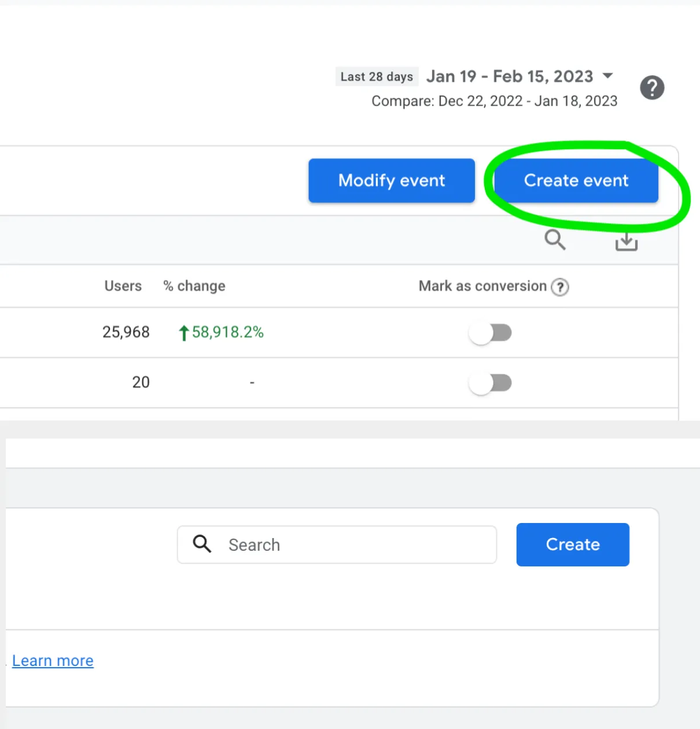The width and height of the screenshot is (700, 729).
Task: Open the help question mark icon
Action: (x=652, y=88)
